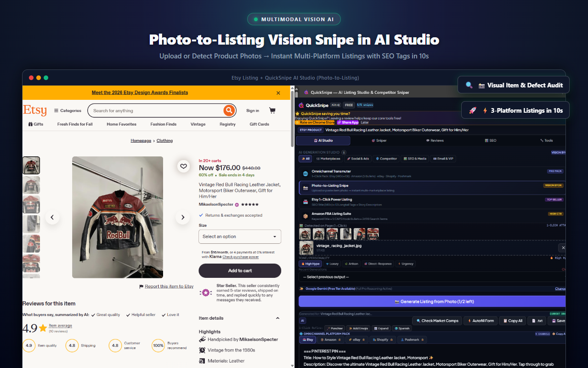Click Check Market Comps button
Viewport: 588px width, 368px height.
(x=437, y=321)
